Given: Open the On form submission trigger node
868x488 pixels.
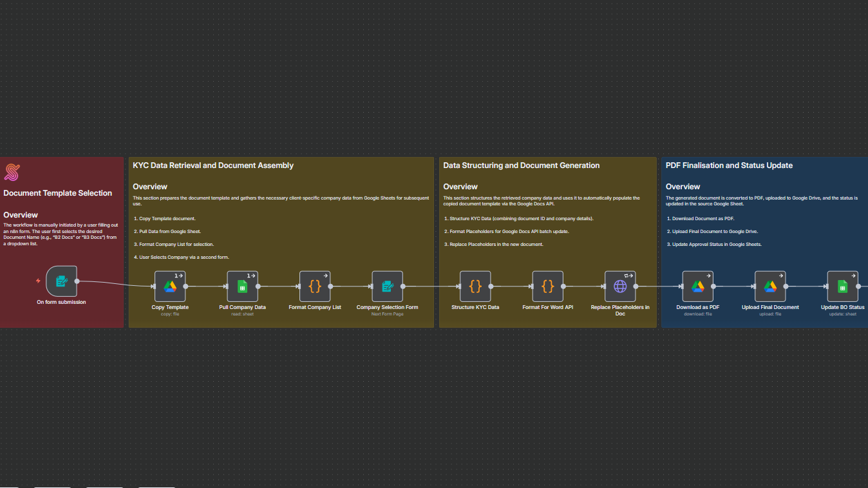Looking at the screenshot, I should click(x=61, y=281).
